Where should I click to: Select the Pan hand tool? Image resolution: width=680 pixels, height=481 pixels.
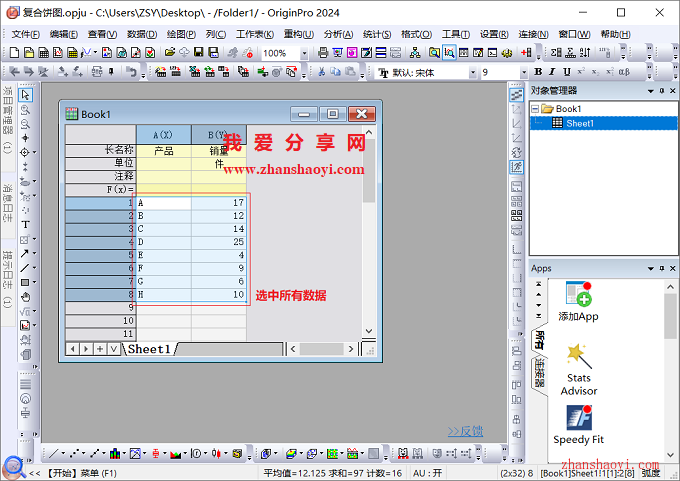(26, 297)
